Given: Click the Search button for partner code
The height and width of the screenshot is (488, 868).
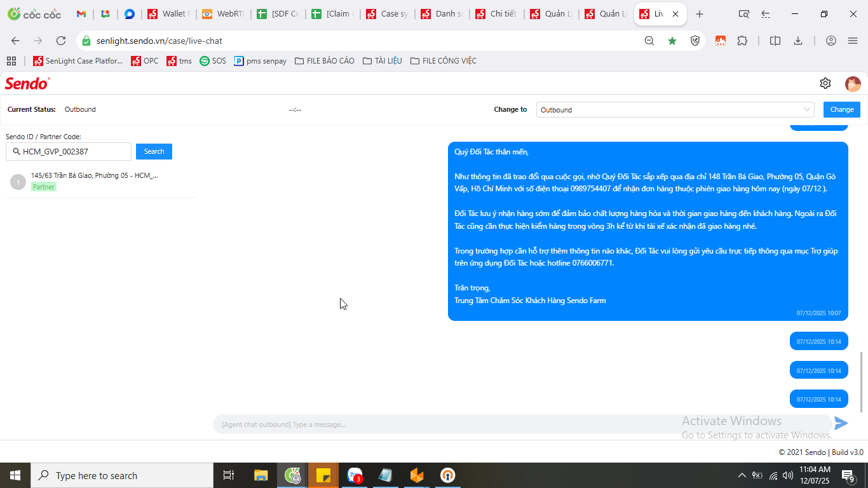Looking at the screenshot, I should tap(154, 151).
